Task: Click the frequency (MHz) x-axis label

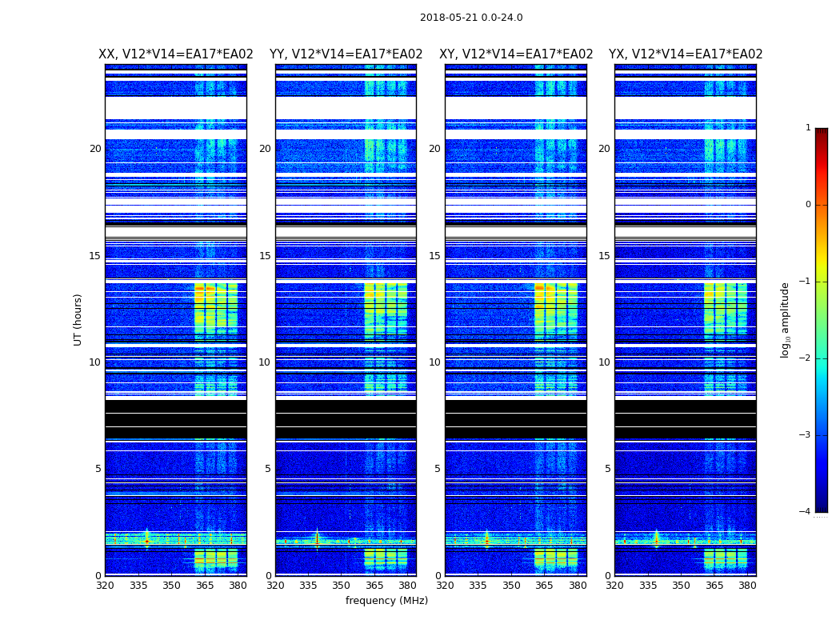Action: coord(386,601)
